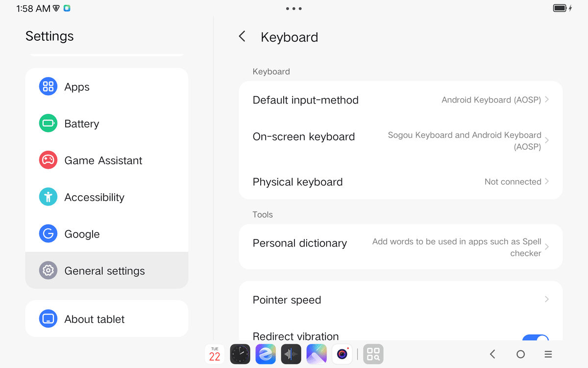Expand On-screen keyboard options
The image size is (588, 368).
400,140
